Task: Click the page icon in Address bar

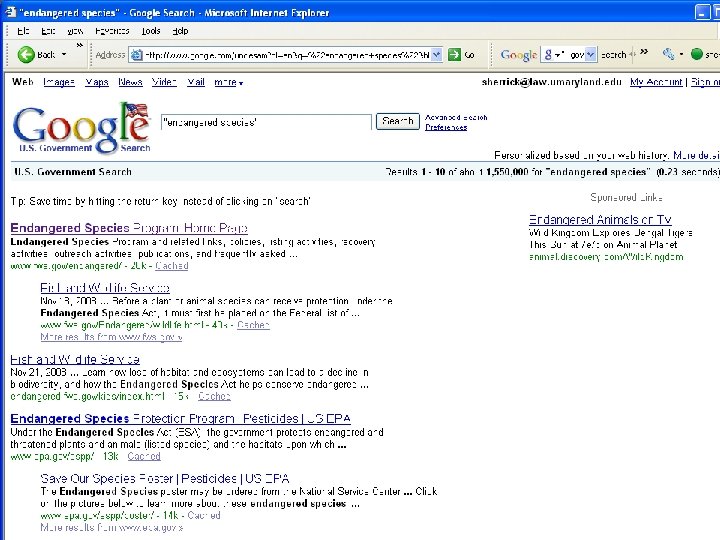Action: tap(136, 55)
